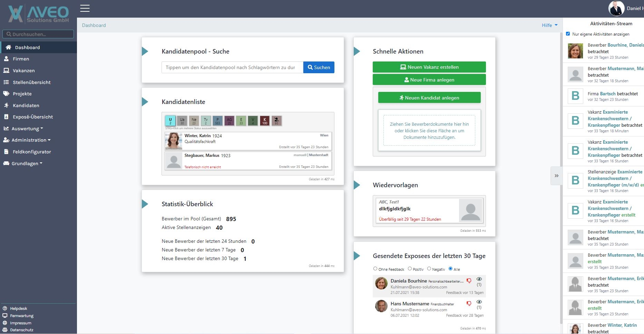Expand the Grundlagen sidebar menu
Viewport: 644px width, 334px height.
coord(23,163)
